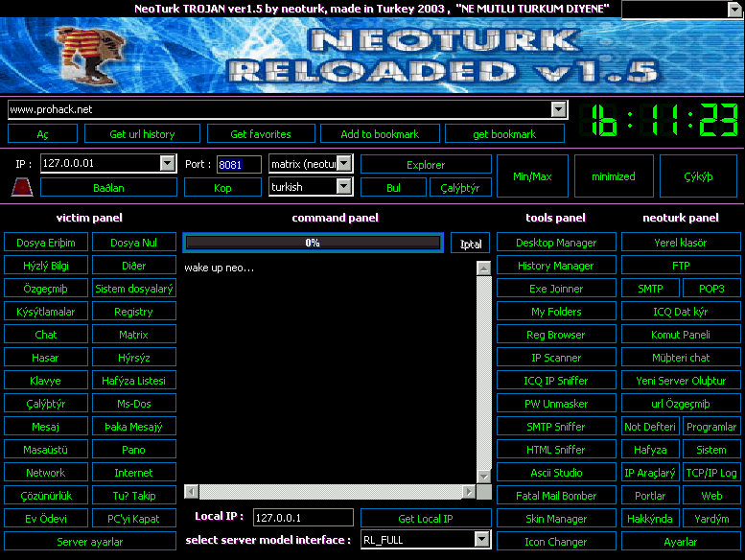Click the red icon beside Baðlan button
Image resolution: width=745 pixels, height=560 pixels.
22,187
